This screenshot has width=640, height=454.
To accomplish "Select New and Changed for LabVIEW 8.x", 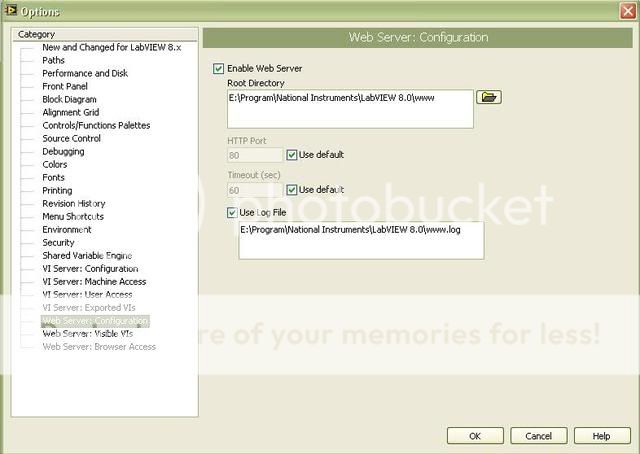I will (111, 47).
